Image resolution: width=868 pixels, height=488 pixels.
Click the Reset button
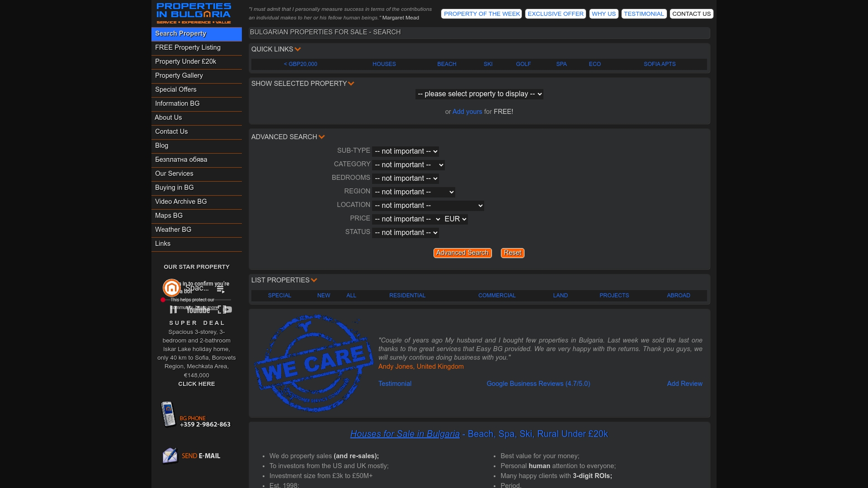pos(512,253)
